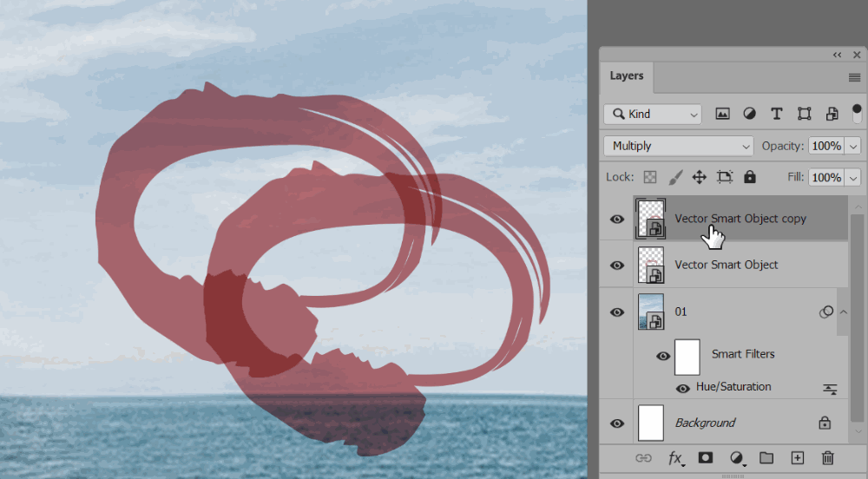This screenshot has width=868, height=479.
Task: Filter layers by shape layers icon
Action: 805,114
